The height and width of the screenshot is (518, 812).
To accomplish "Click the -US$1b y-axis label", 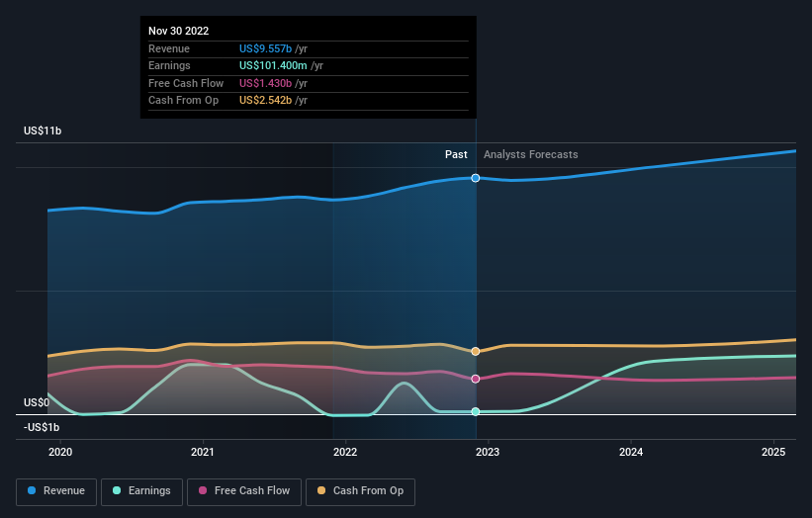I will (42, 427).
